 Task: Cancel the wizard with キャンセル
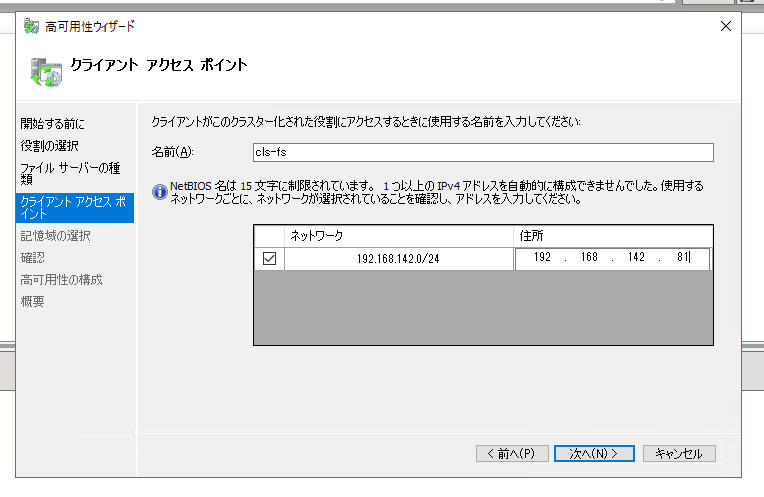tap(679, 454)
